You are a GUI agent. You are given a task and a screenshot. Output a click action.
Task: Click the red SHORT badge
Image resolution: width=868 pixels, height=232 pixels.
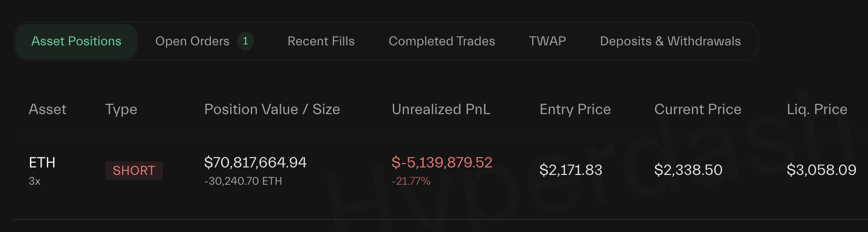pos(134,171)
